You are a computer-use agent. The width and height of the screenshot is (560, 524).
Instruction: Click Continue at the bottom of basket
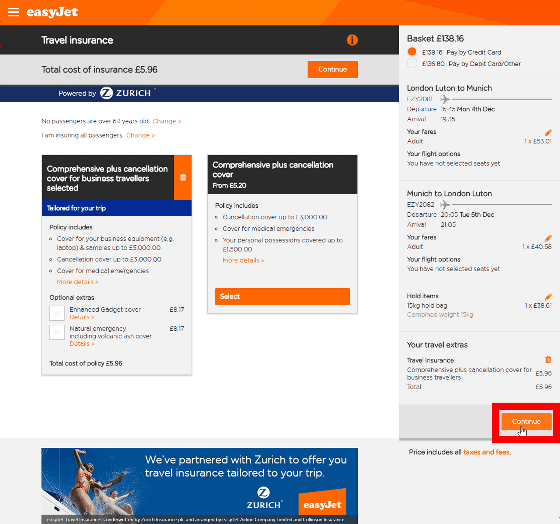coord(526,422)
